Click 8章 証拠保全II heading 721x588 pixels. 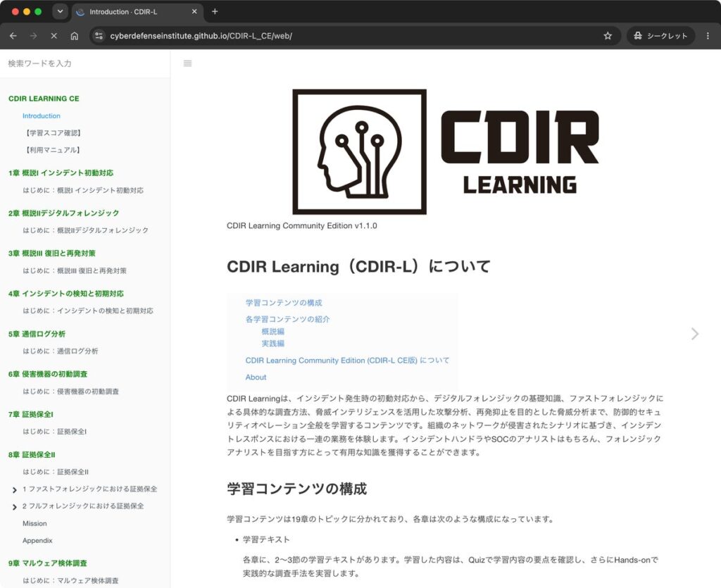coord(32,455)
